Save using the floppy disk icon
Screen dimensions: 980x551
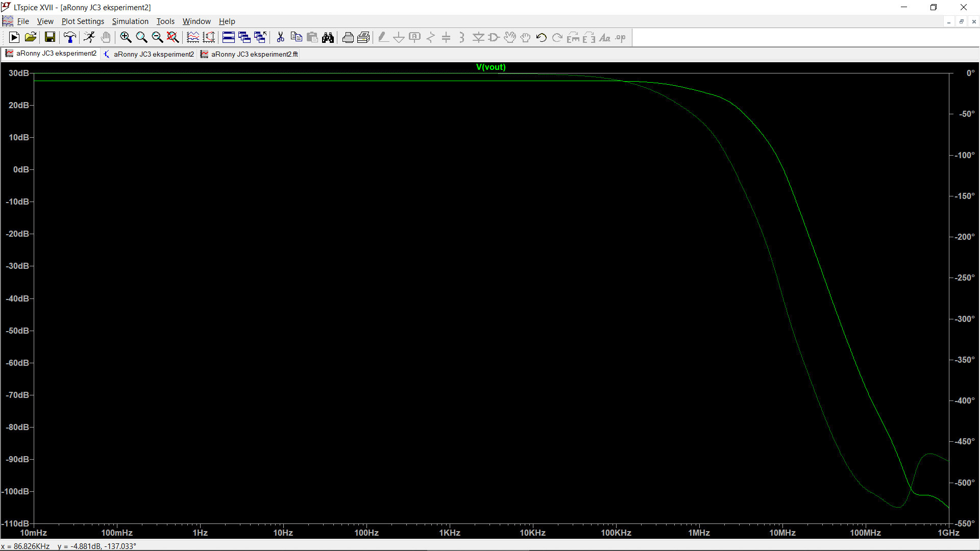click(50, 37)
